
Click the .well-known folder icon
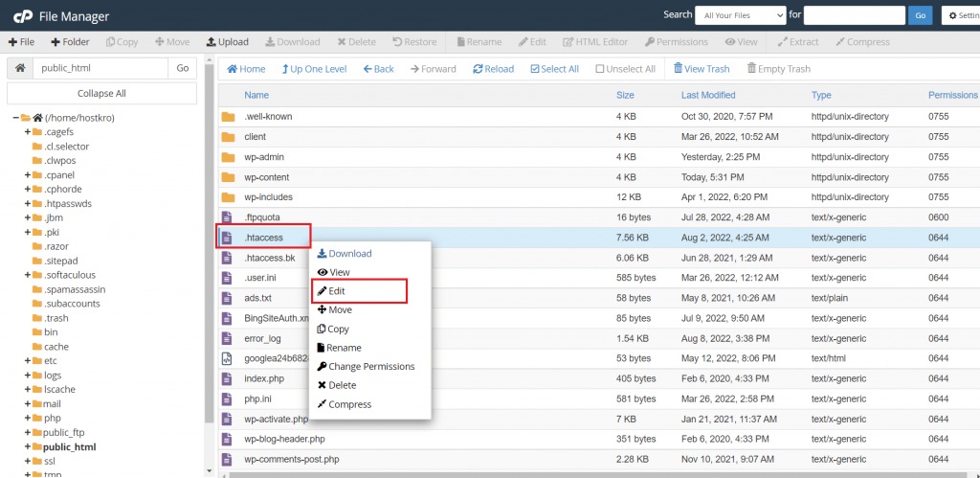(x=228, y=116)
